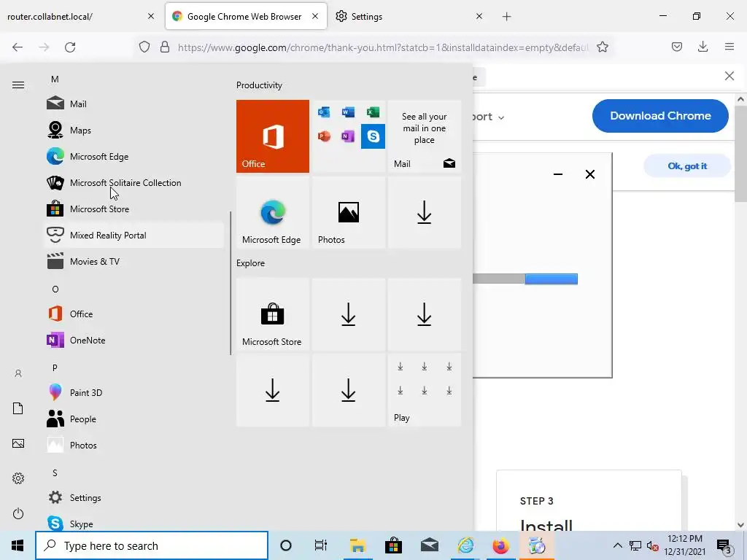Viewport: 747px width, 560px height.
Task: Launch Mixed Reality Portal
Action: click(x=133, y=235)
